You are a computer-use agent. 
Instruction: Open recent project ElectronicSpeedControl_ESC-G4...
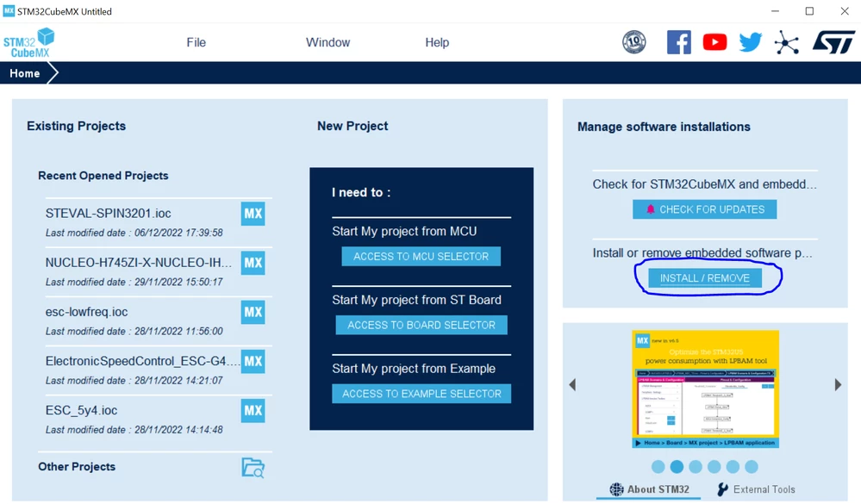tap(142, 361)
